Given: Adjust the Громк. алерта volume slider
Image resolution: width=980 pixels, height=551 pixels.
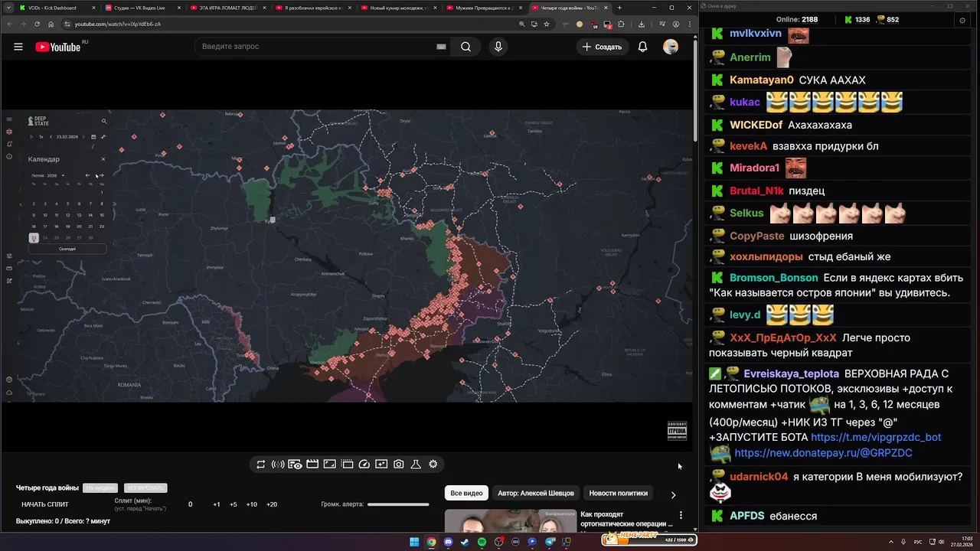Looking at the screenshot, I should point(398,504).
